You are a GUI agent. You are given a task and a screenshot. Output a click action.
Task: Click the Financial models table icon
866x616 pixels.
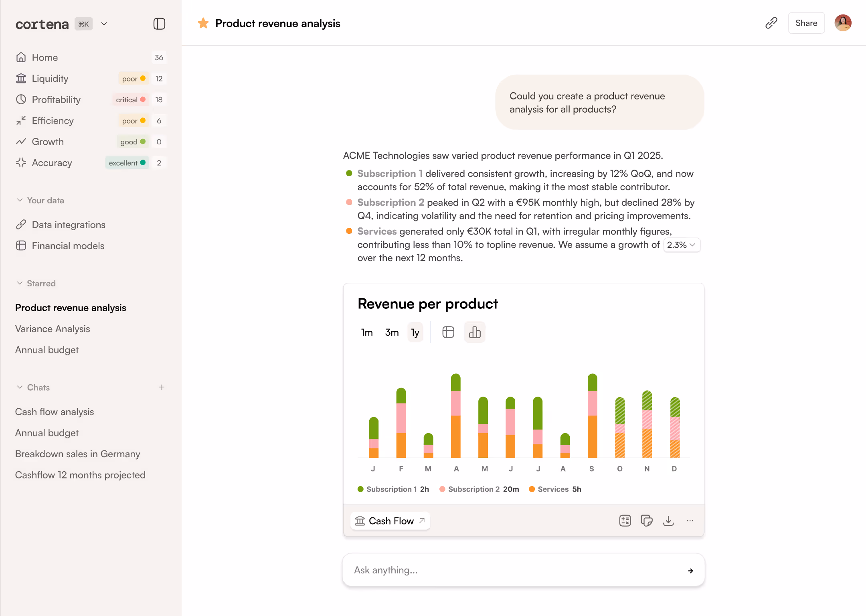pos(21,245)
